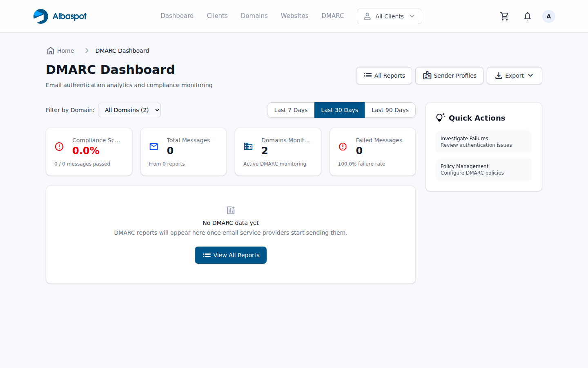Click the Compliance Score warning icon

[x=59, y=146]
